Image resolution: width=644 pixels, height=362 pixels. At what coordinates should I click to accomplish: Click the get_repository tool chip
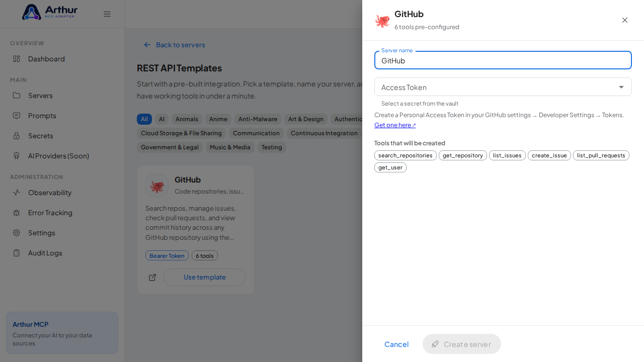coord(463,155)
